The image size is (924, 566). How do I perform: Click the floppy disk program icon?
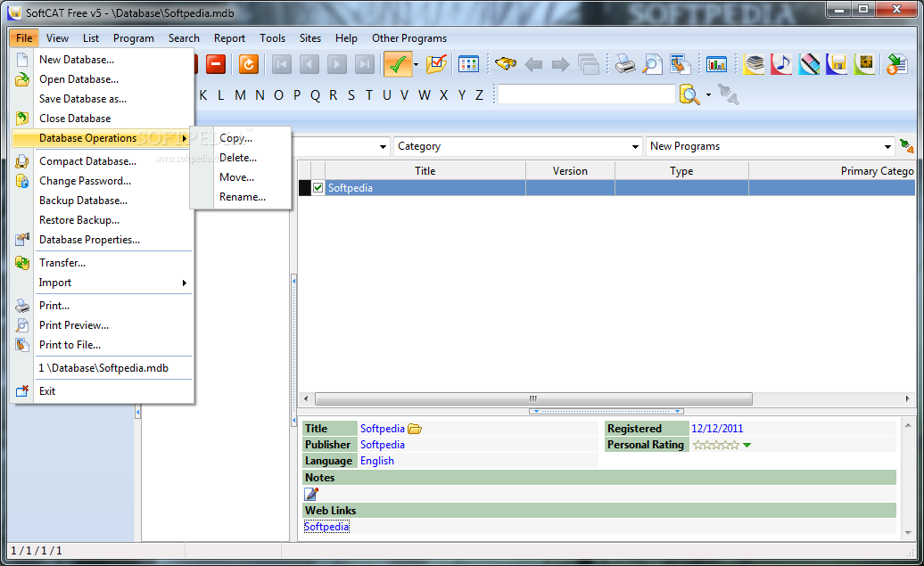tap(837, 63)
